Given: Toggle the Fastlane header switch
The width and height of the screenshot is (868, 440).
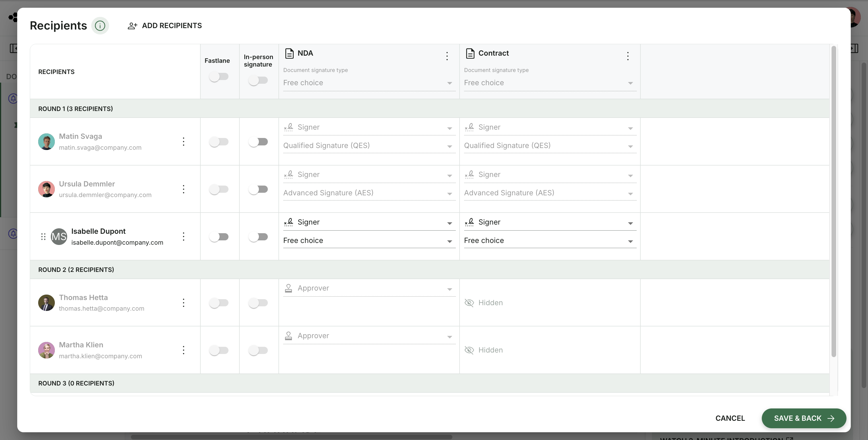Looking at the screenshot, I should [219, 76].
